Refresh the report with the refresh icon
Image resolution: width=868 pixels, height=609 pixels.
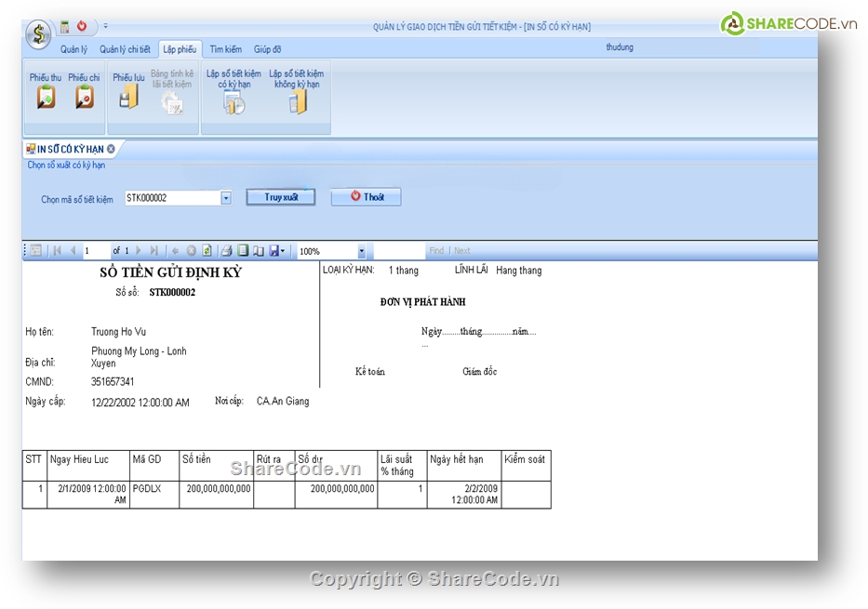pos(207,250)
